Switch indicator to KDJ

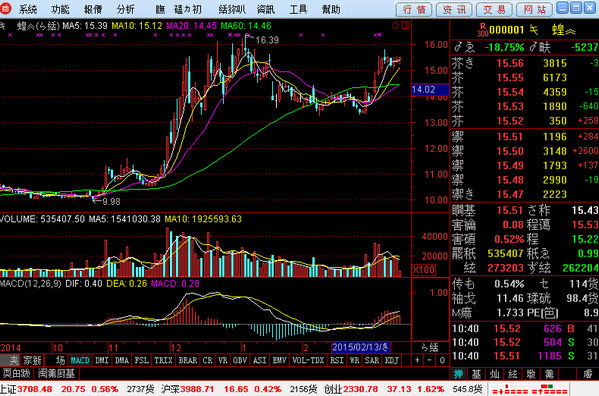tap(392, 360)
